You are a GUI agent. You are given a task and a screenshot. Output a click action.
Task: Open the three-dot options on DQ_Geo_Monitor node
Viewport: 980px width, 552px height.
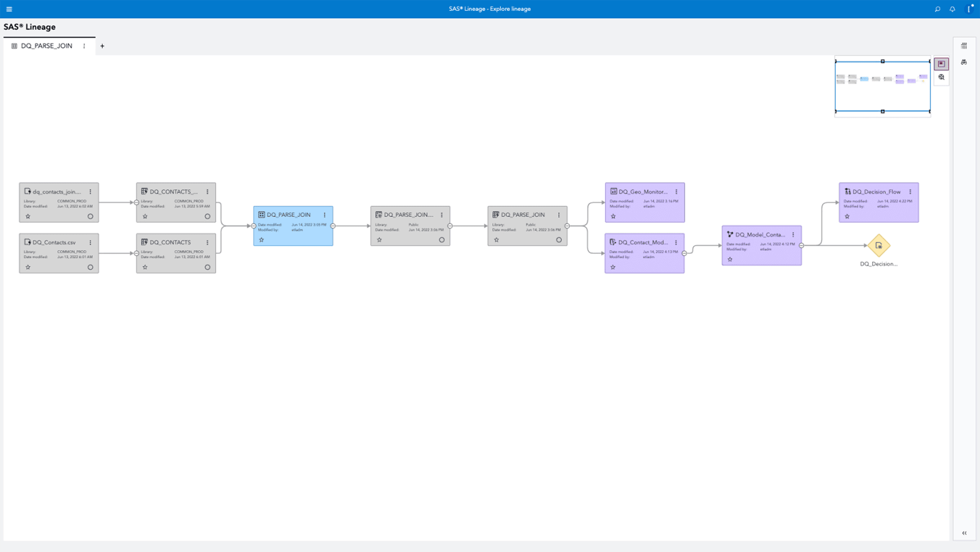pos(676,192)
